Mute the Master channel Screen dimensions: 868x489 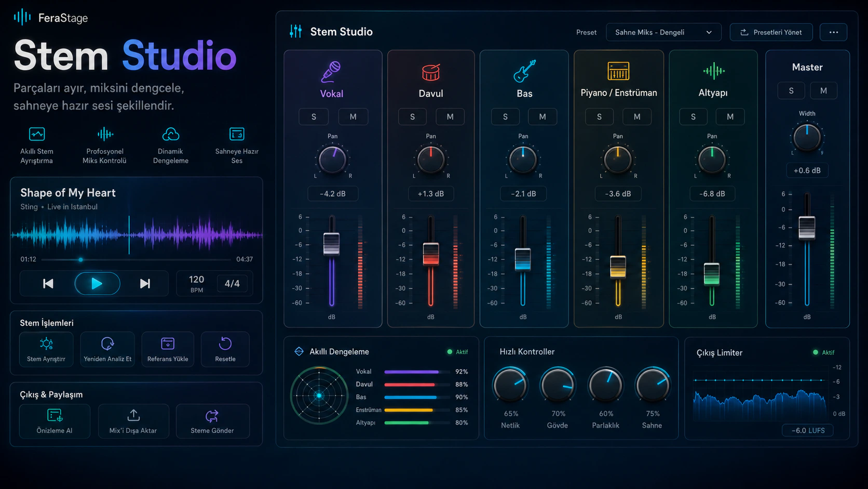823,90
